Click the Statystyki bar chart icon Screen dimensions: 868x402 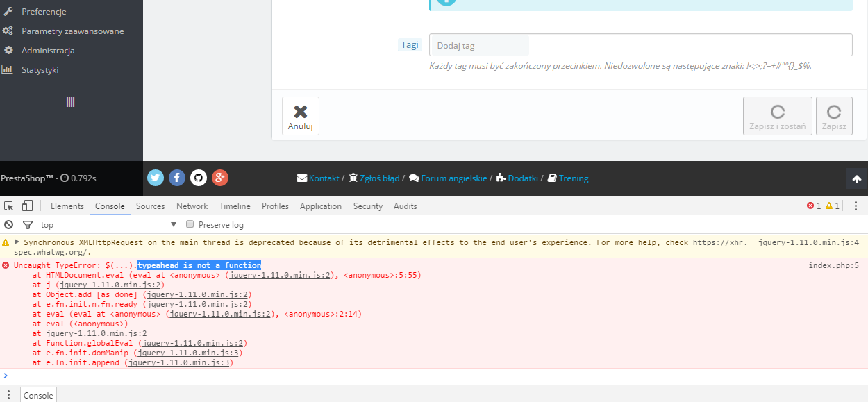8,70
